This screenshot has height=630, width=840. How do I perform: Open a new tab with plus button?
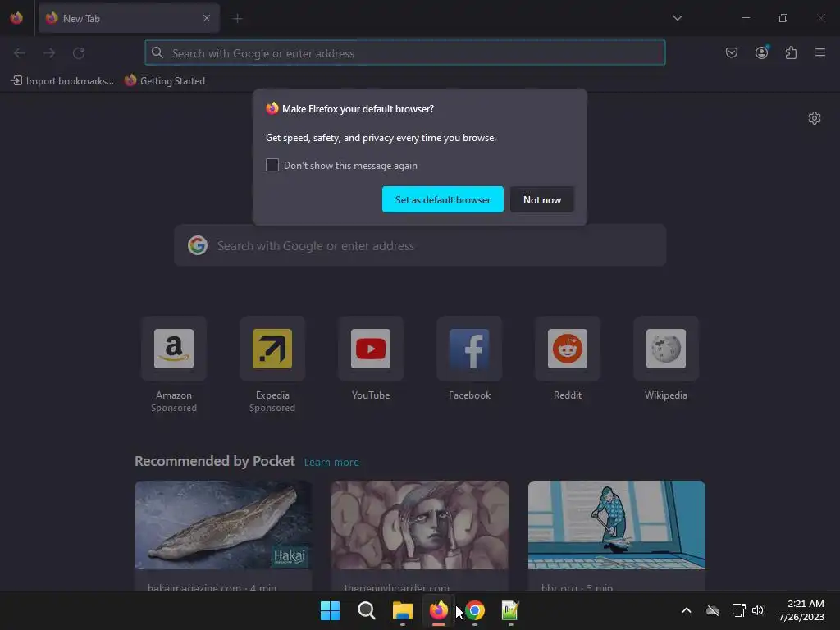click(237, 19)
